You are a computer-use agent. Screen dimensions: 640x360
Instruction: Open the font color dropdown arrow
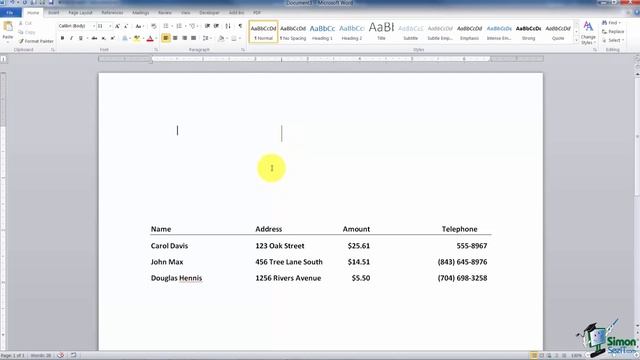[156, 38]
